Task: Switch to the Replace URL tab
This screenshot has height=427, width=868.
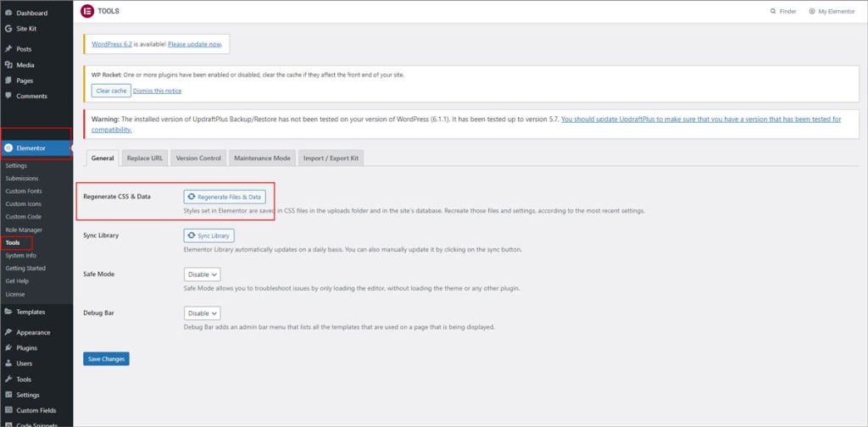Action: tap(145, 158)
